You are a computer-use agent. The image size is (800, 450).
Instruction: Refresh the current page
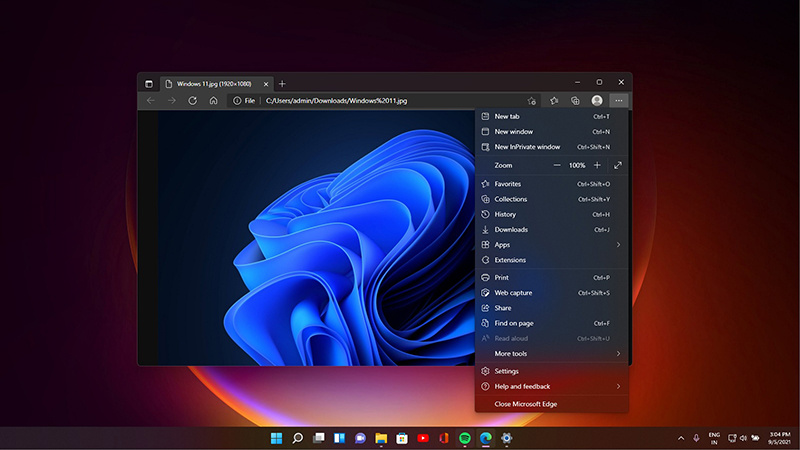(192, 101)
